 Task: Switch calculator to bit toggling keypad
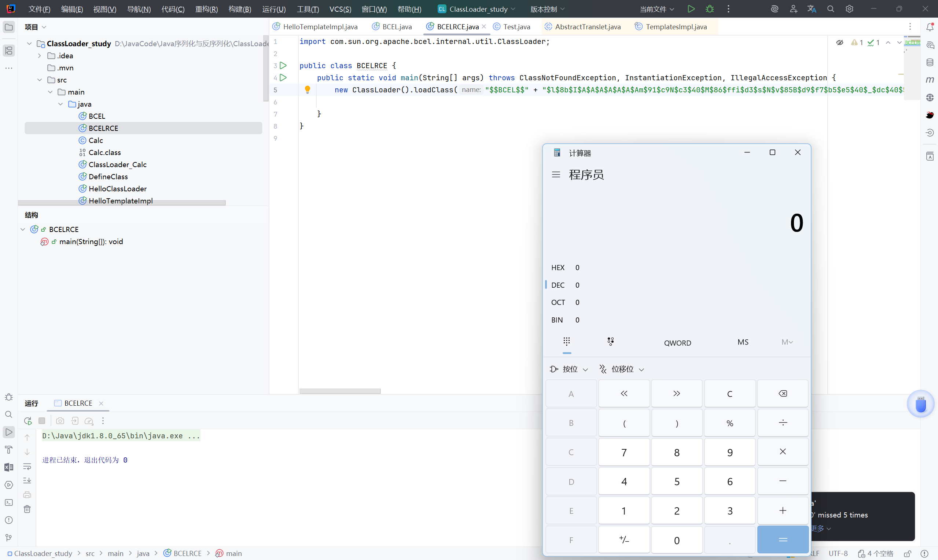click(x=611, y=342)
